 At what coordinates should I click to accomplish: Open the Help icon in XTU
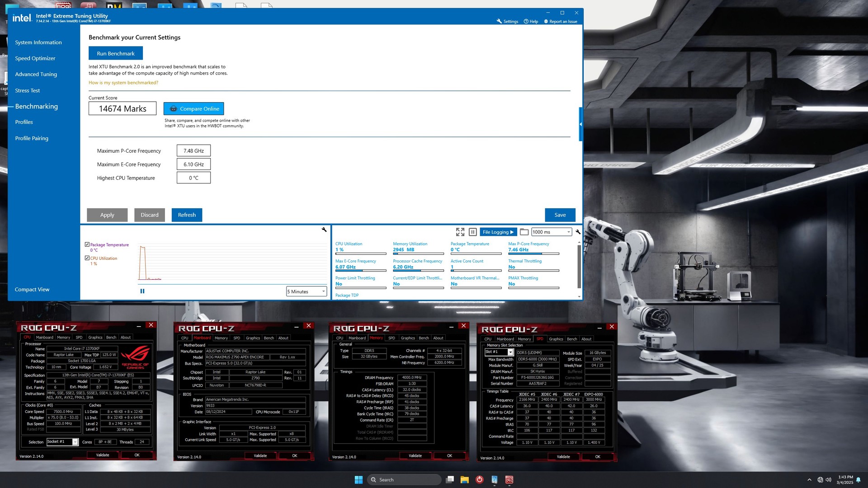tap(526, 21)
